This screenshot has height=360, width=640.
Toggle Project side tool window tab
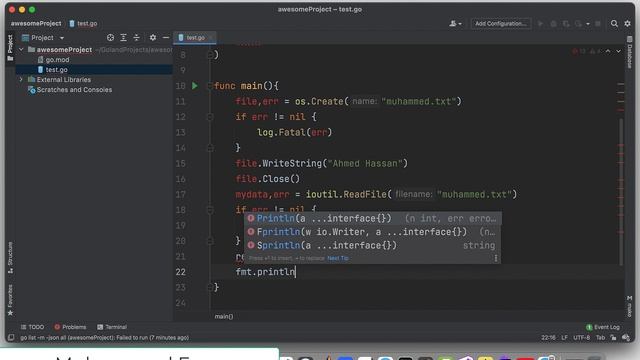pos(10,48)
